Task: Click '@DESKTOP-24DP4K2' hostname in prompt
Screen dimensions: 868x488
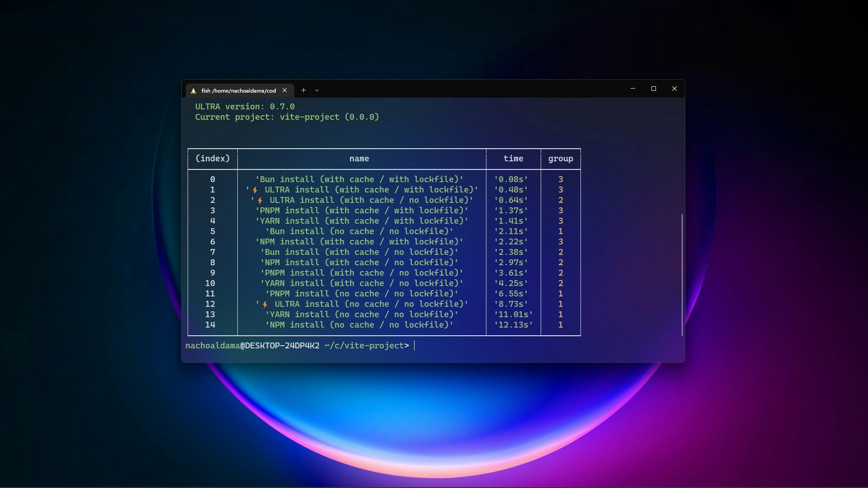Action: point(280,346)
